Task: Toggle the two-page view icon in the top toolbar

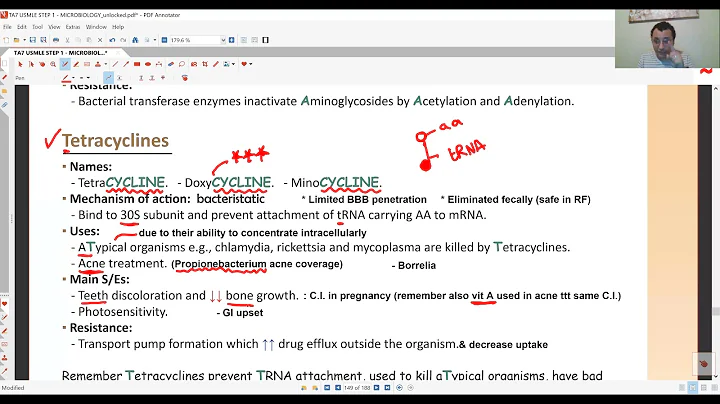Action: [x=254, y=40]
